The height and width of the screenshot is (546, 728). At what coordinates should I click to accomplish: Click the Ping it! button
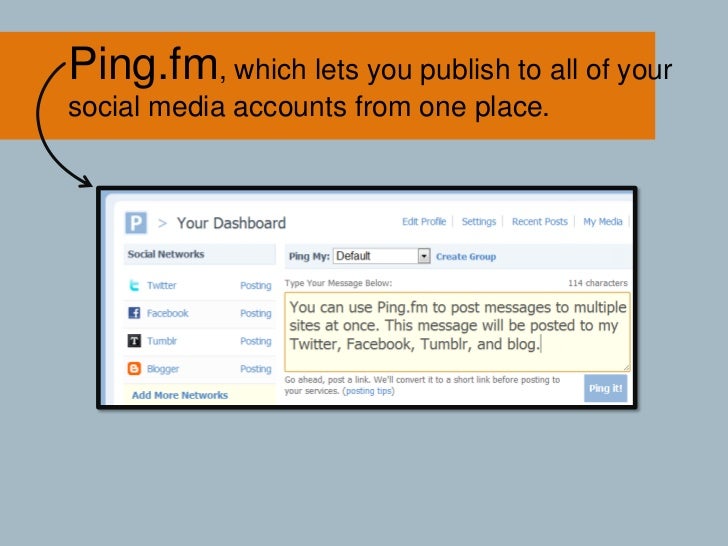(605, 388)
